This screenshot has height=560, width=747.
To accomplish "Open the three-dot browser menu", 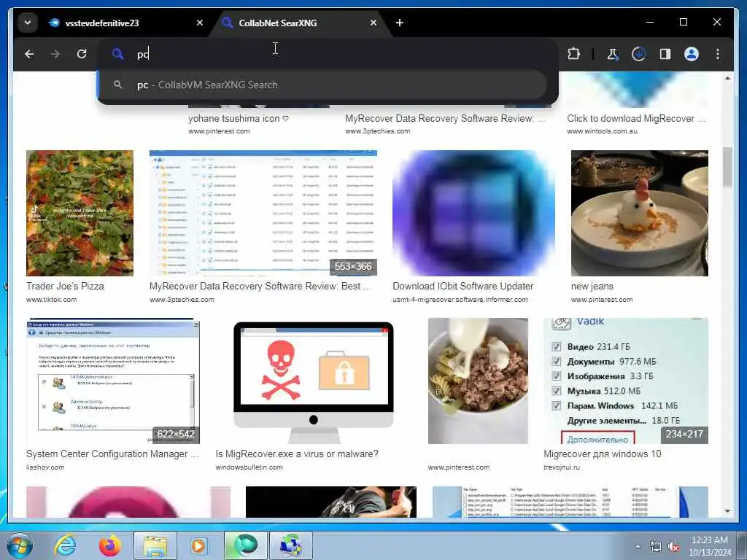I will [x=718, y=54].
